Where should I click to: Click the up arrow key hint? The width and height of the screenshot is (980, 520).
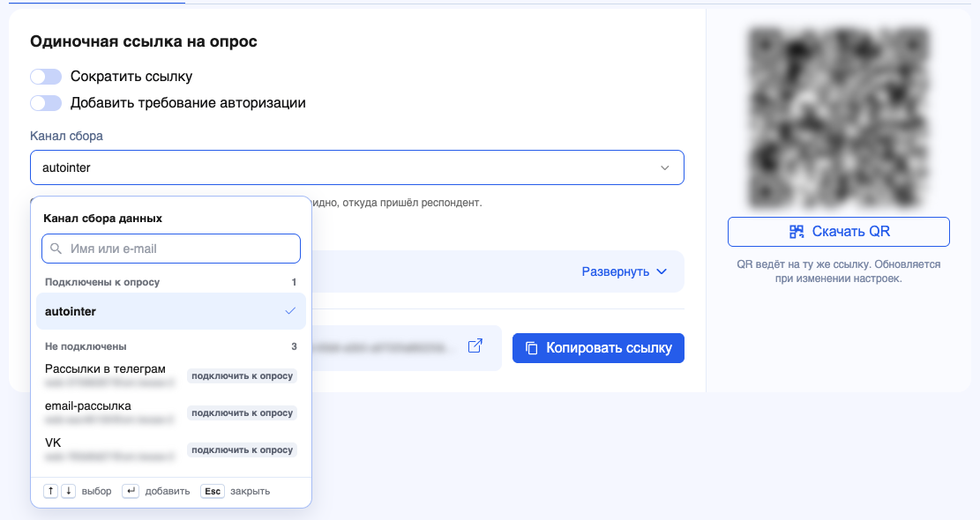(50, 491)
